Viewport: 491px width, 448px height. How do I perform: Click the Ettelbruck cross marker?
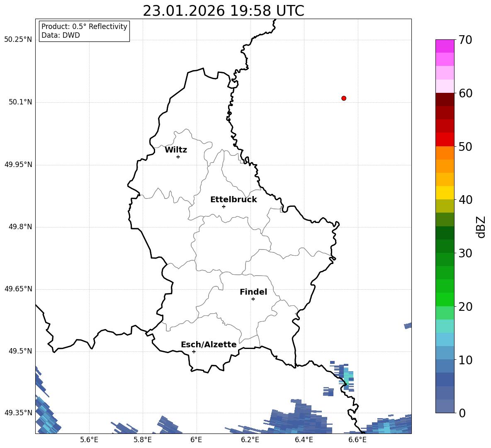click(224, 206)
